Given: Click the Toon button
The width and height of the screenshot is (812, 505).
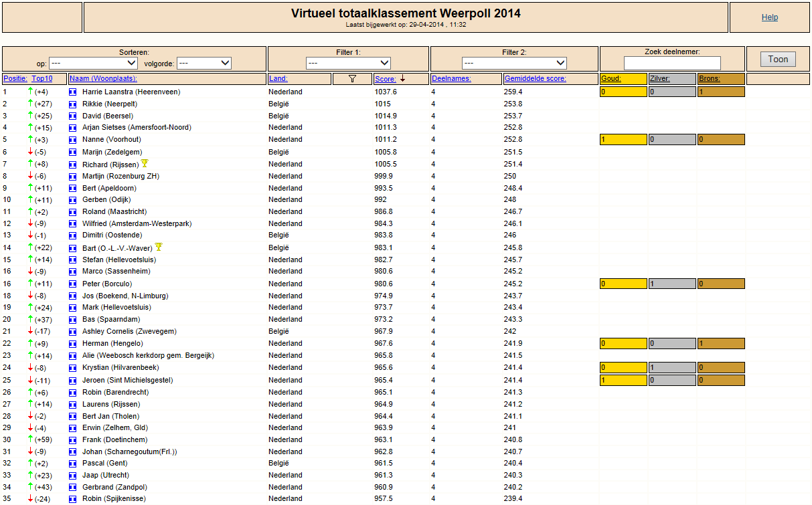Looking at the screenshot, I should (778, 59).
